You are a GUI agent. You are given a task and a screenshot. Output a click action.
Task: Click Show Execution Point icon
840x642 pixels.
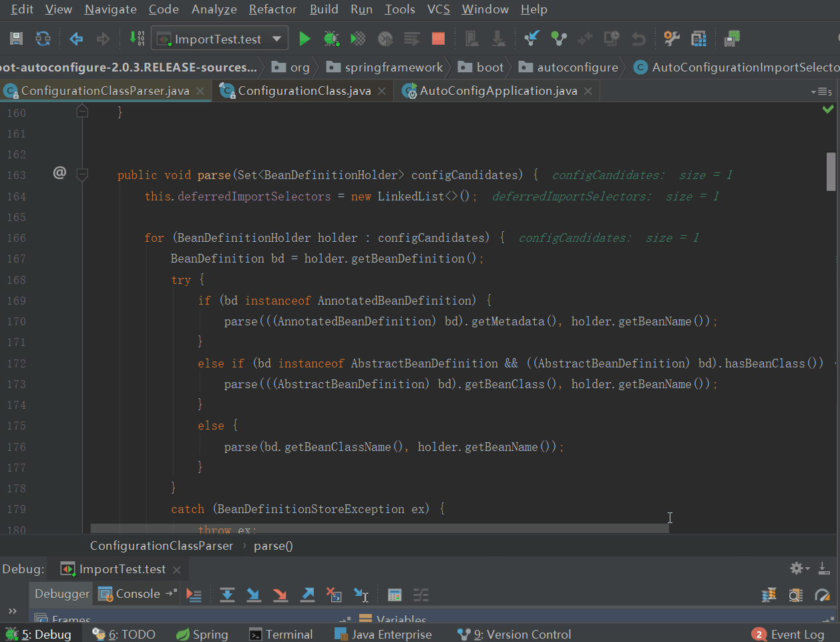(194, 595)
